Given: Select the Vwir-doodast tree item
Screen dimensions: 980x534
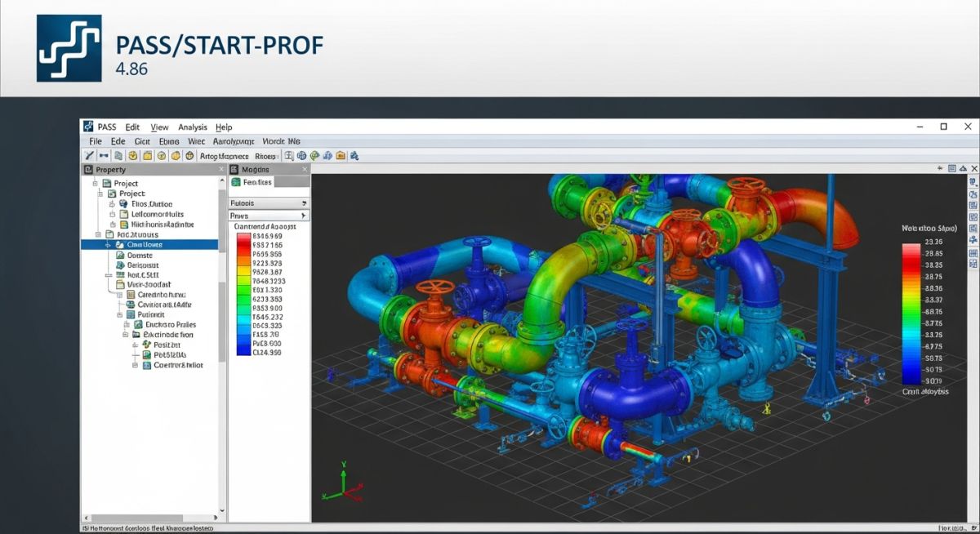Looking at the screenshot, I should (149, 285).
